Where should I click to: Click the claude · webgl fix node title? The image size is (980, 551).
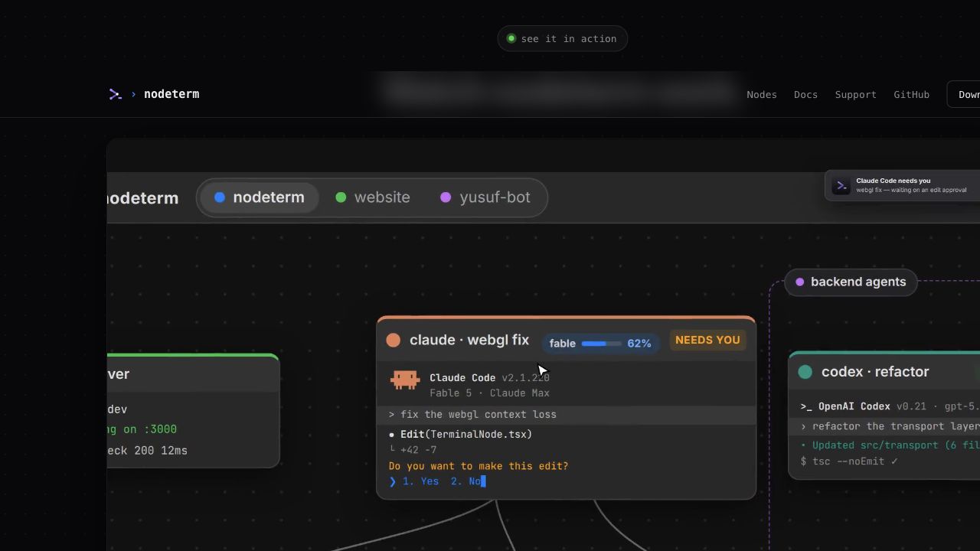(x=469, y=340)
